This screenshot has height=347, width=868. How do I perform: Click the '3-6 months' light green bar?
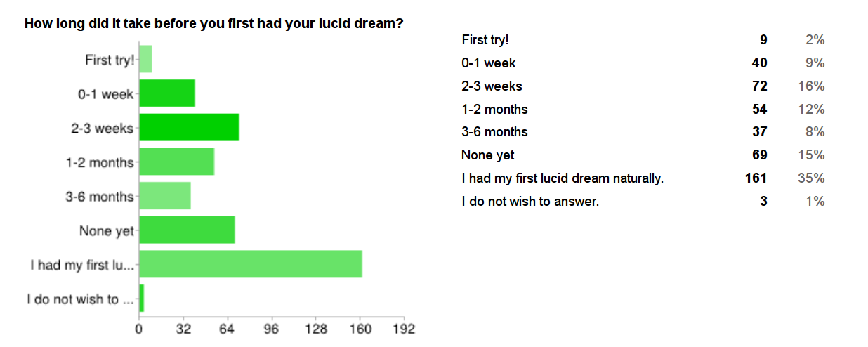tap(165, 196)
